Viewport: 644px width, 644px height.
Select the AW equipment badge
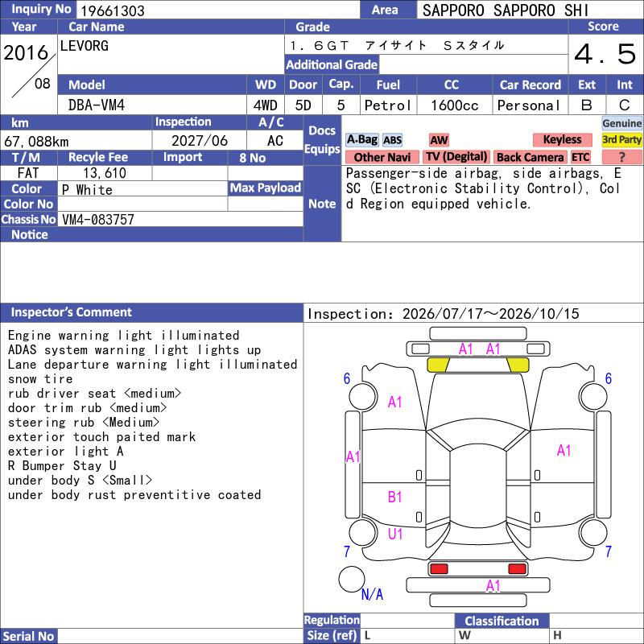(439, 140)
